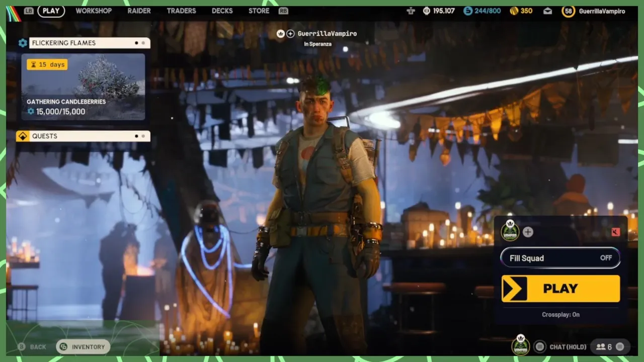Image resolution: width=644 pixels, height=362 pixels.
Task: Open the INVENTORY button
Action: [83, 347]
